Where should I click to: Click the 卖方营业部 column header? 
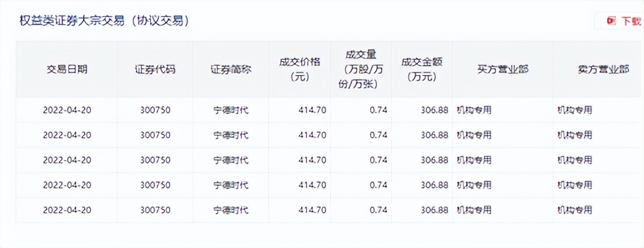(603, 69)
